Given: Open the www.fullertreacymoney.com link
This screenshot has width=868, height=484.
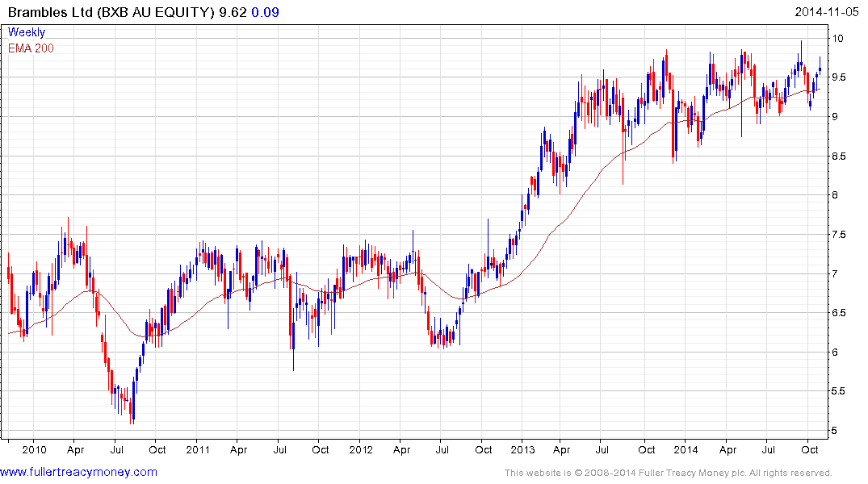Looking at the screenshot, I should pyautogui.click(x=78, y=472).
